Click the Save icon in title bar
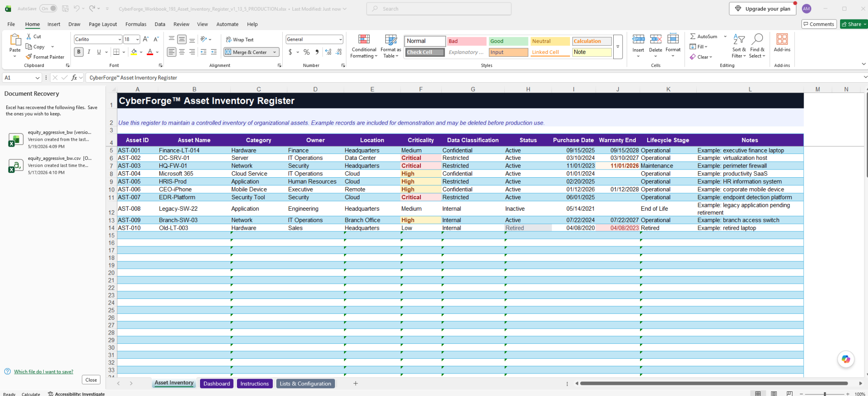Viewport: 868px width, 396px height. [x=65, y=8]
